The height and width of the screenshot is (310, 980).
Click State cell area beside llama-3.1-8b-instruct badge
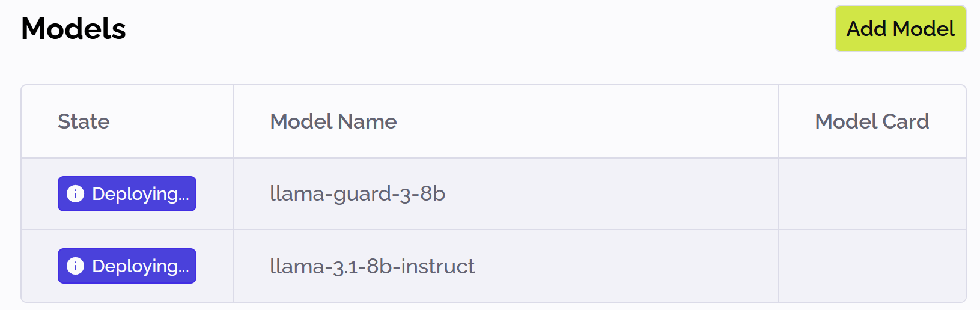(x=215, y=266)
